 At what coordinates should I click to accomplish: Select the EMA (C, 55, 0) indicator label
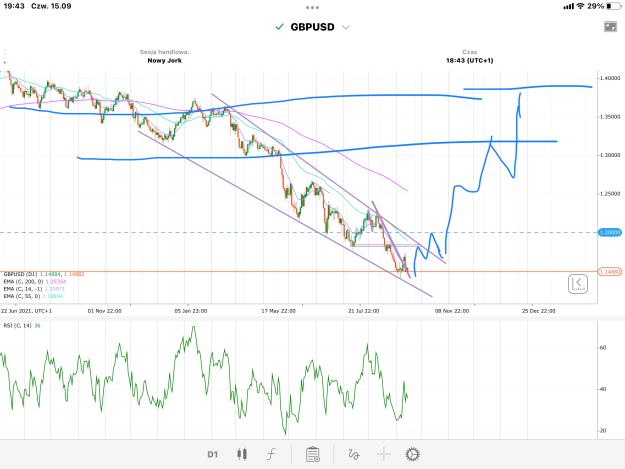(33, 296)
